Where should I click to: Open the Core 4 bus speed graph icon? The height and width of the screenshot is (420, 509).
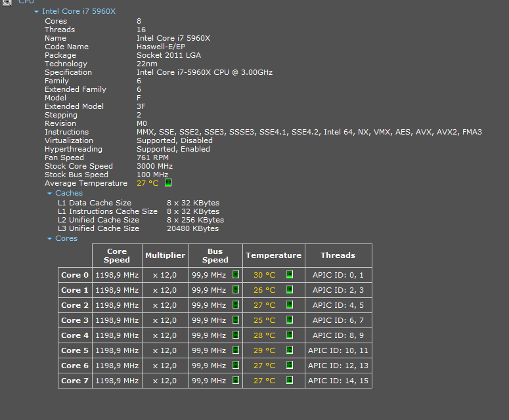tap(236, 335)
